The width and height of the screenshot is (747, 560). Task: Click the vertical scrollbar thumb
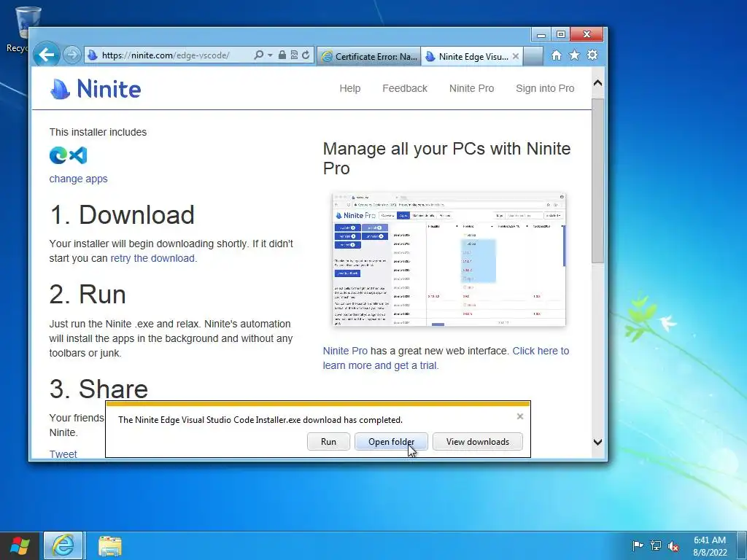(598, 181)
